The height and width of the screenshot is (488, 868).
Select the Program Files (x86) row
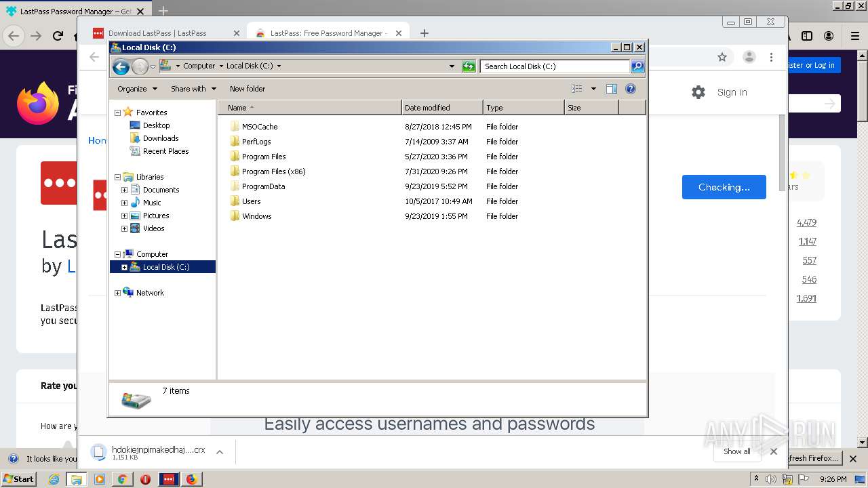[432, 171]
